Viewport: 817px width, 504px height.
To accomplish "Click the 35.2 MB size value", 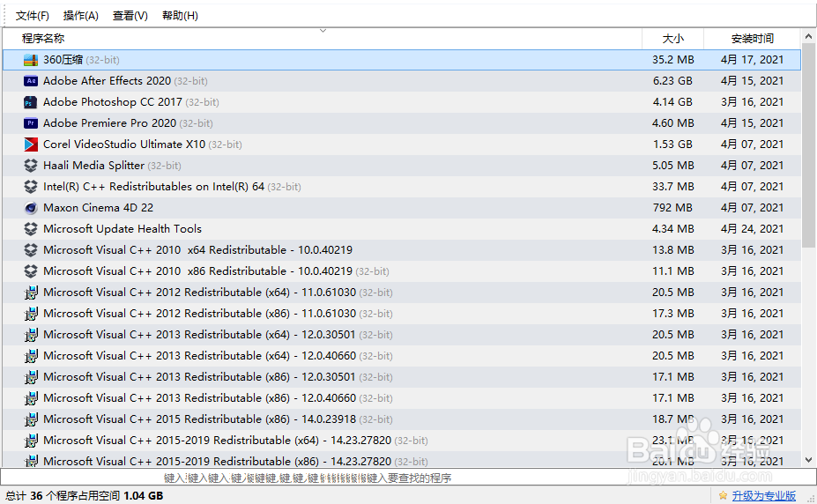I will click(672, 60).
